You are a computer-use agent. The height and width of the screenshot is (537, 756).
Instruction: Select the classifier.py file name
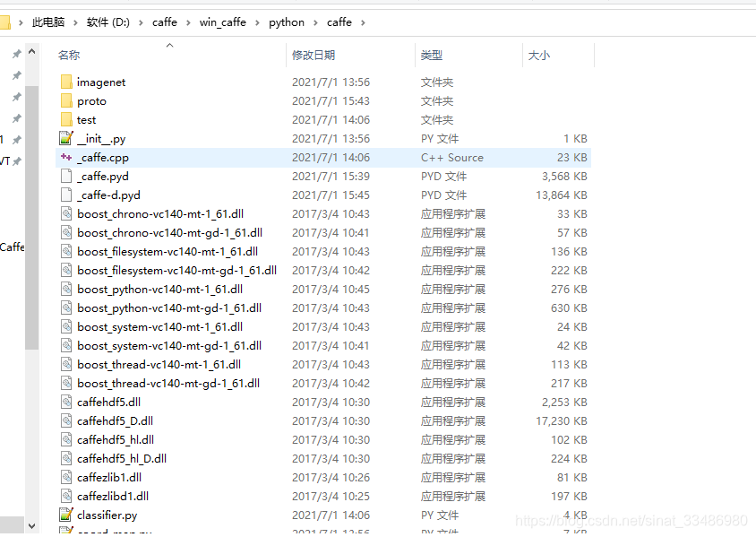point(107,515)
